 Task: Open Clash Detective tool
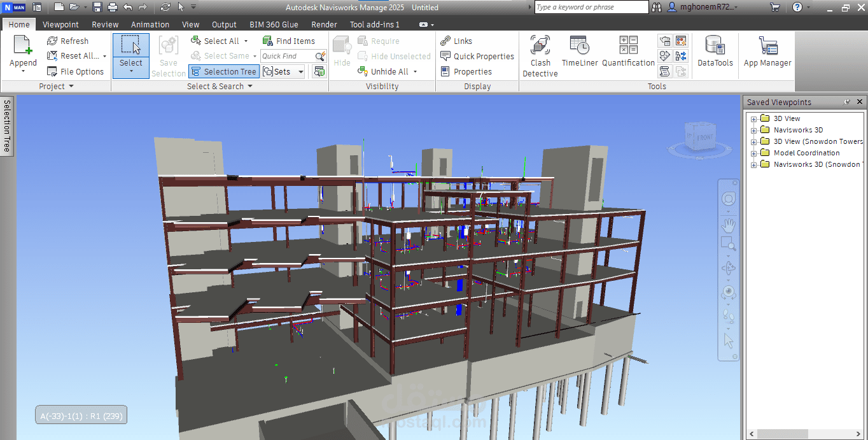(540, 56)
